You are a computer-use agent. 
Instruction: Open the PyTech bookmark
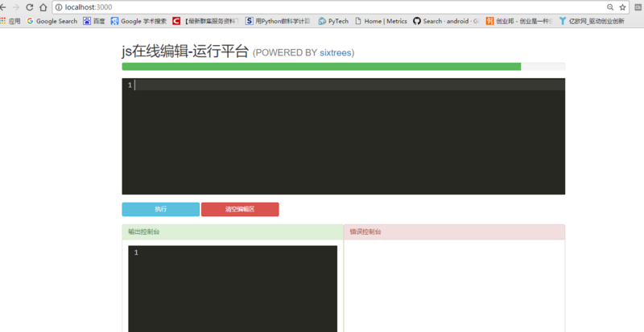333,21
